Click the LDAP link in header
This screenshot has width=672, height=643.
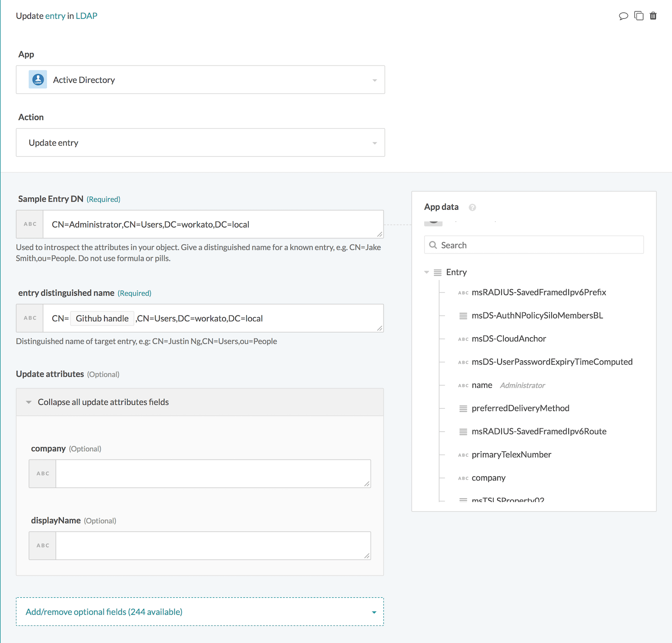[x=86, y=16]
